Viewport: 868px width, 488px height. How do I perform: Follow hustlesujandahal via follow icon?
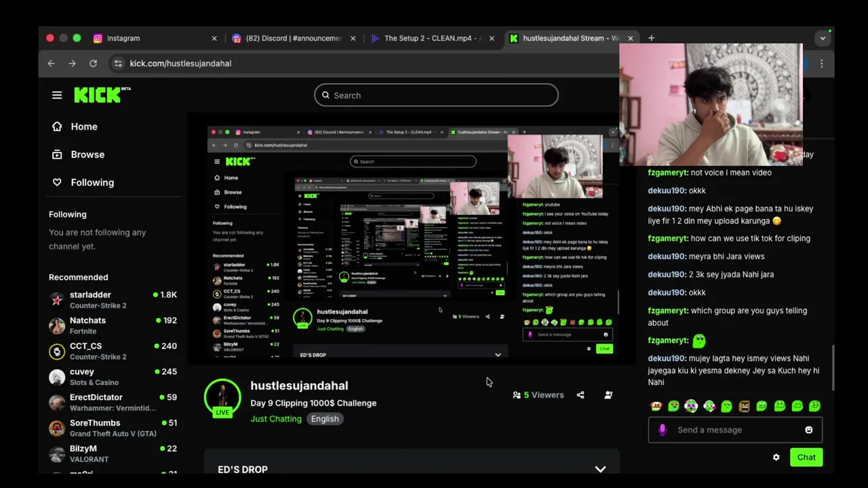pos(608,394)
